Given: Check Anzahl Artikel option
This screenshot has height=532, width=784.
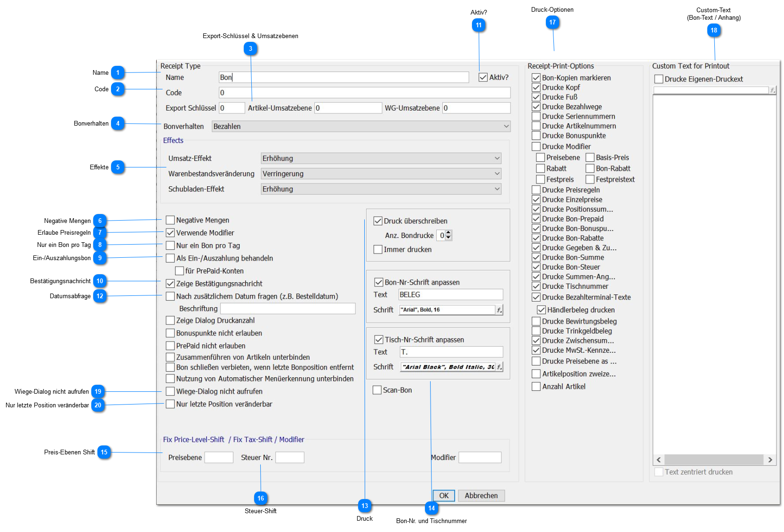Looking at the screenshot, I should (x=536, y=387).
